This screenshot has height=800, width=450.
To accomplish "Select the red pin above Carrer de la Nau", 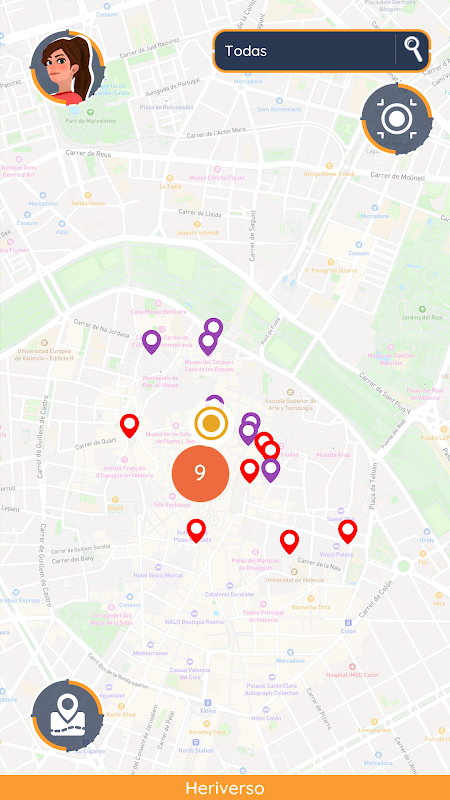I will pyautogui.click(x=289, y=542).
